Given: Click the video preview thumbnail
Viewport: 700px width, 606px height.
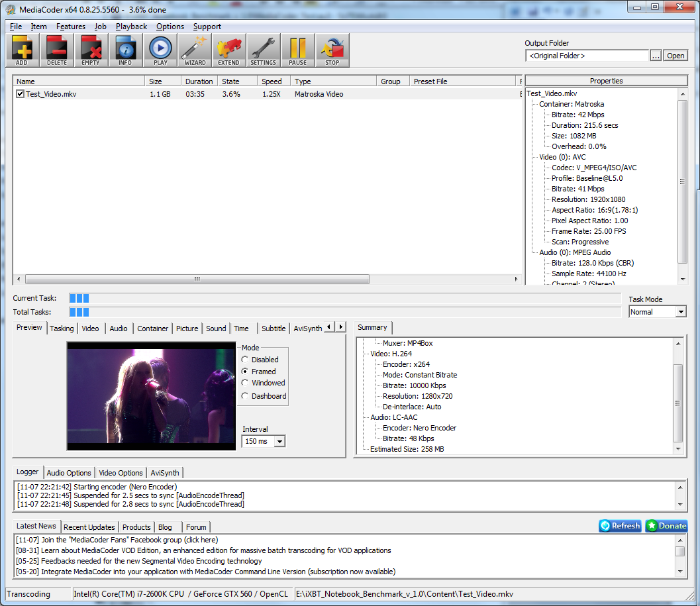Looking at the screenshot, I should pos(152,396).
